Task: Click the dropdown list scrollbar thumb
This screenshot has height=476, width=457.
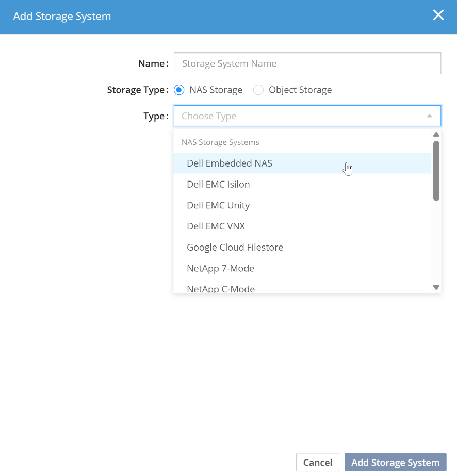Action: tap(436, 171)
